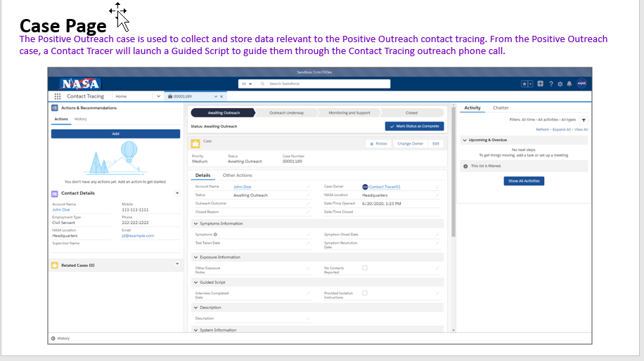The image size is (644, 361).
Task: Toggle the Provided Isolation Instructions checkbox
Action: tap(365, 293)
